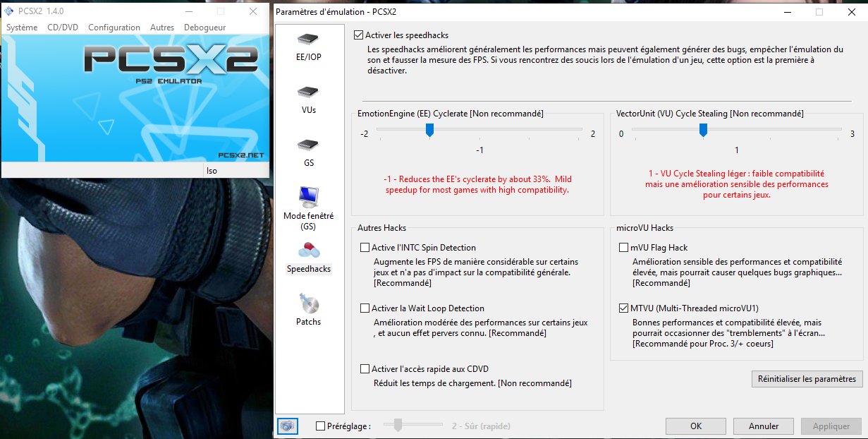Open the GS settings page

coord(308,152)
